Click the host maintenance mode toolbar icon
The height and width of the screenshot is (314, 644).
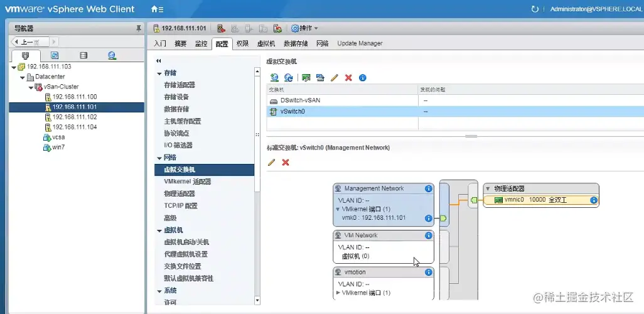coord(222,28)
